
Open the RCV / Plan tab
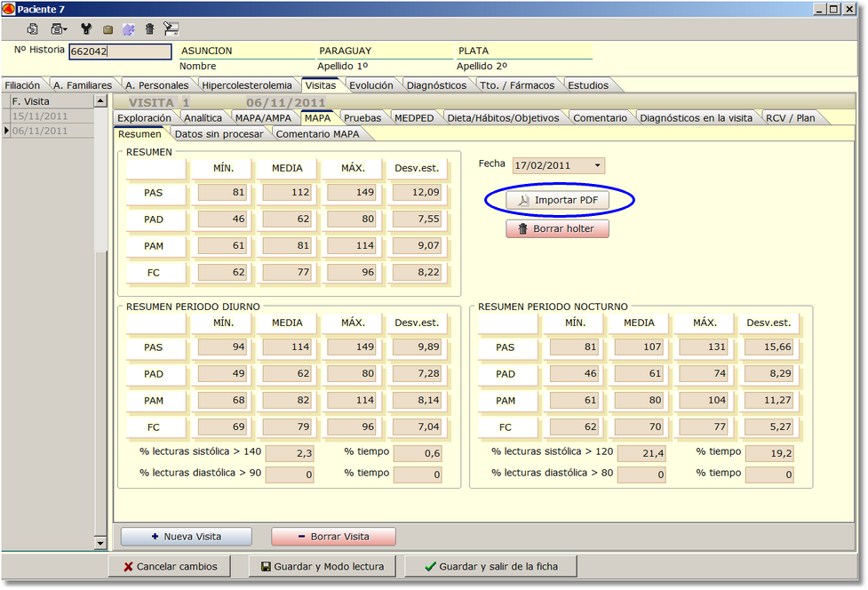coord(791,118)
